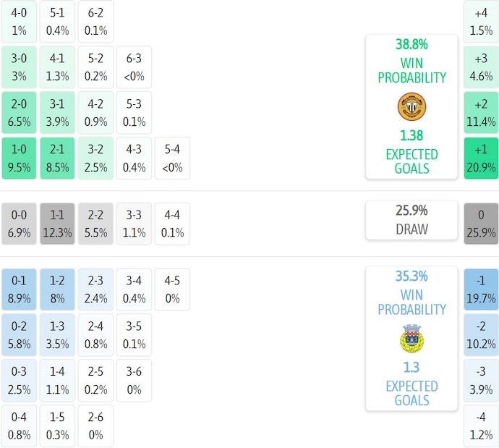Viewport: 499px width, 448px height.
Task: Click the 4-0 scoreline tile
Action: (19, 22)
